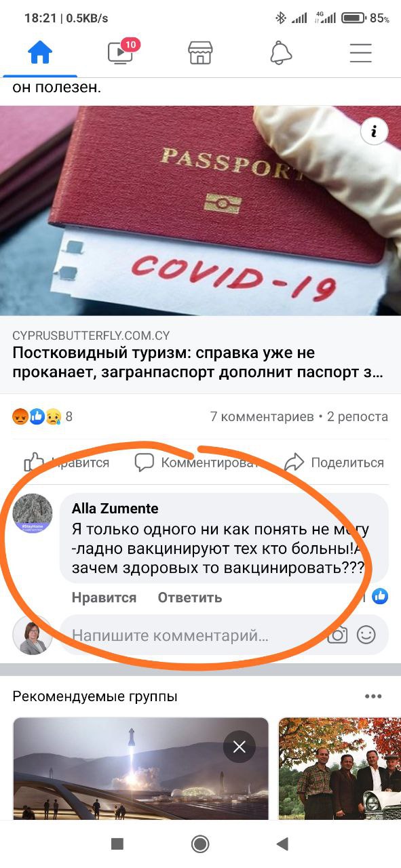
Task: Open the Marketplace storefront icon
Action: click(x=200, y=53)
